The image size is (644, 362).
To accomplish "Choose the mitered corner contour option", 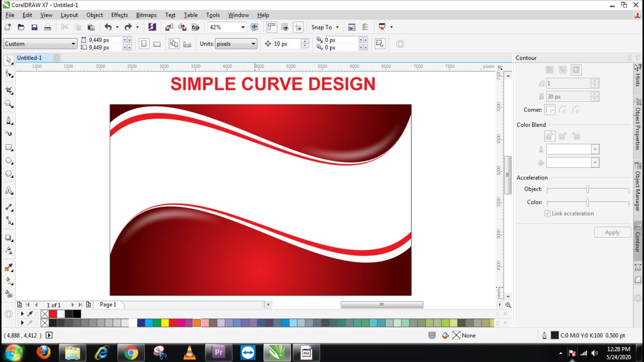I will (x=550, y=110).
